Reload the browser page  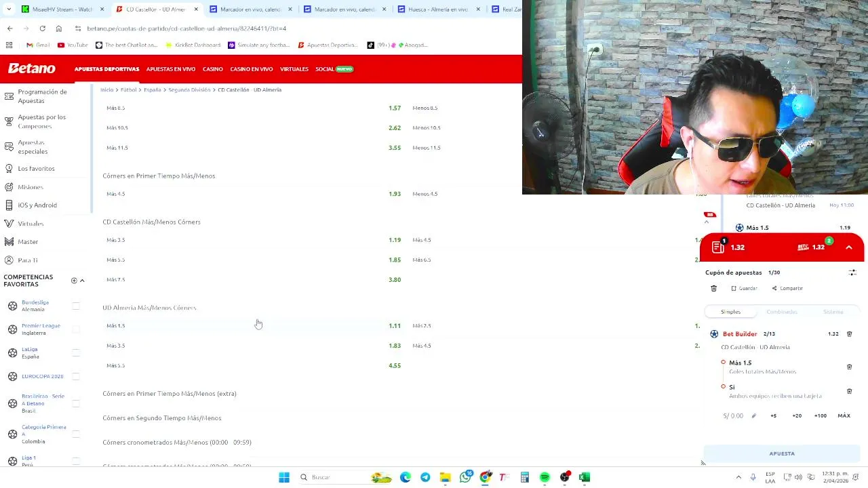[x=42, y=28]
